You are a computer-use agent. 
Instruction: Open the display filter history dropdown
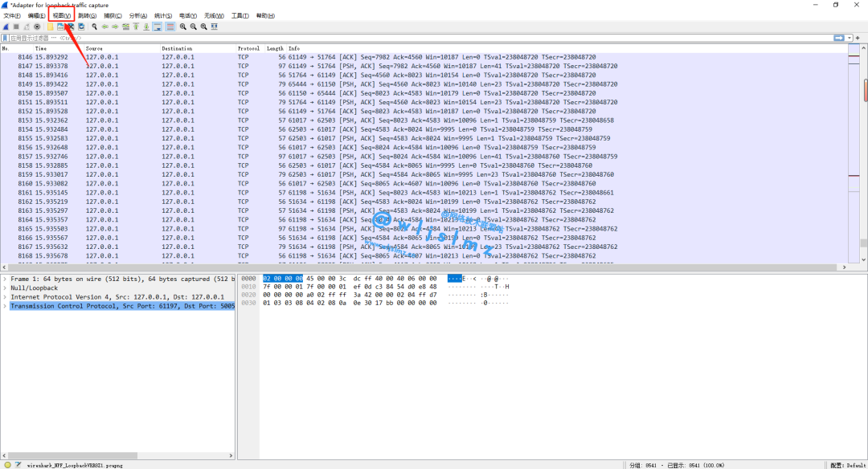click(x=850, y=39)
